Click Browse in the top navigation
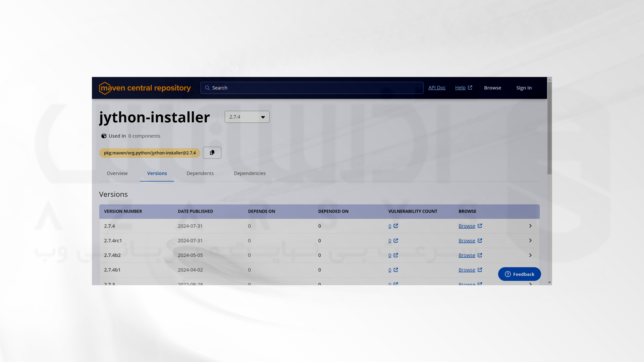 [492, 88]
